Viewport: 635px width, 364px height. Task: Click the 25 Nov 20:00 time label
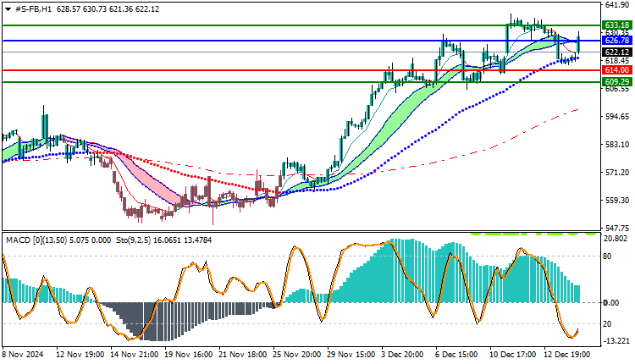pyautogui.click(x=296, y=355)
